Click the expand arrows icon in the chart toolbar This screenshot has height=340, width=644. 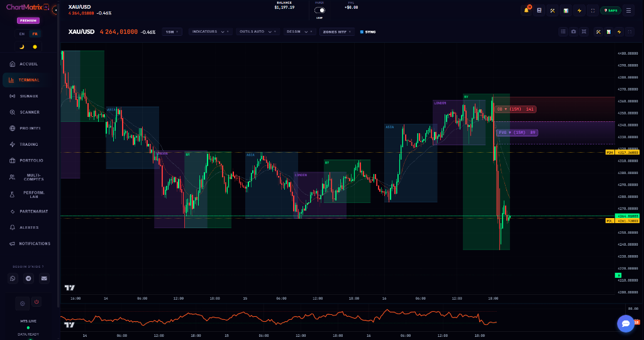pos(584,31)
